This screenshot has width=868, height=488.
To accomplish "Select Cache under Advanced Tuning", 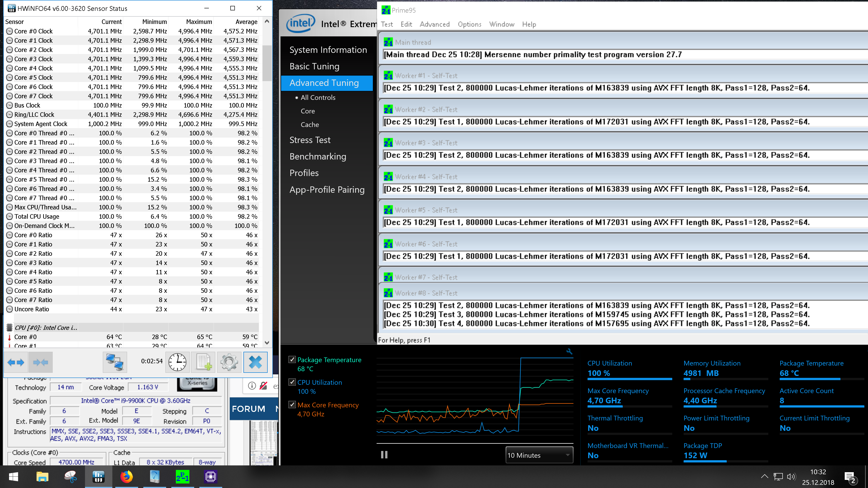I will pyautogui.click(x=310, y=125).
